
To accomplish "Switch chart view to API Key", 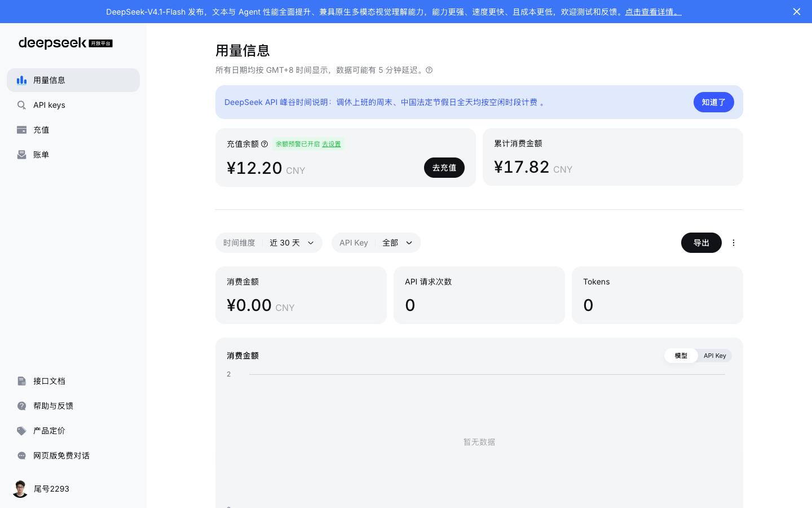I will 715,356.
